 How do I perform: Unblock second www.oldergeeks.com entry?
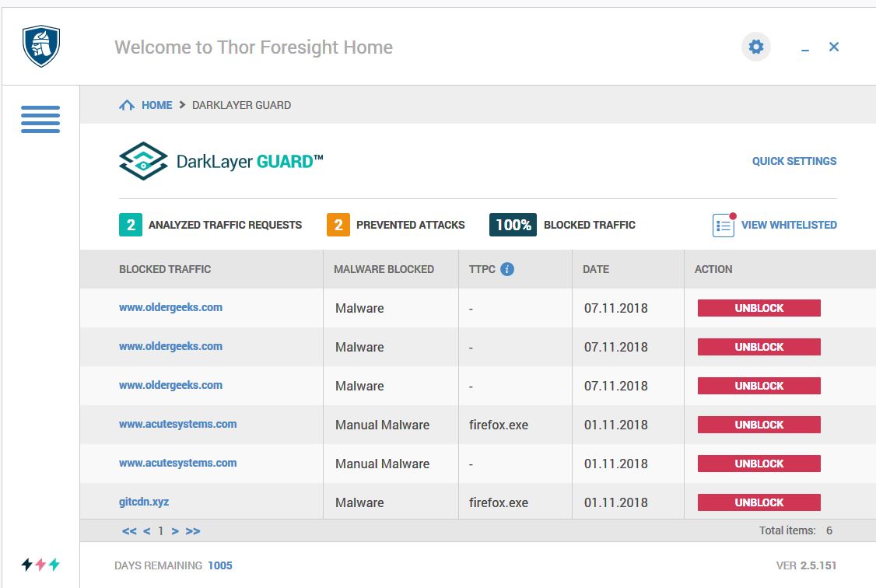pos(759,347)
